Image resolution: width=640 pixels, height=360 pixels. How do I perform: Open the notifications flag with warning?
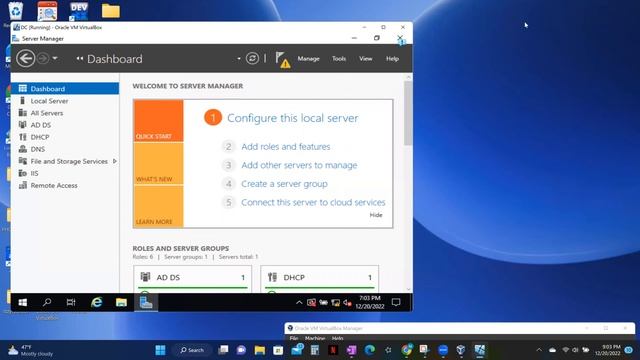click(282, 59)
